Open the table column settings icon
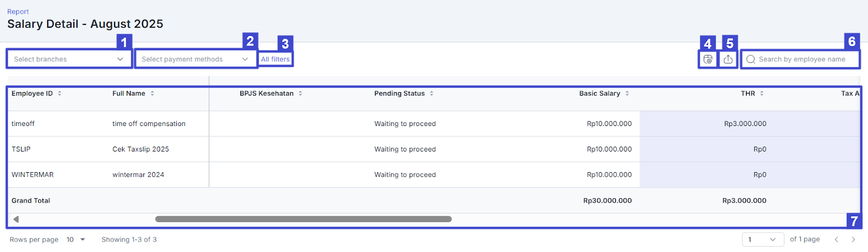 coord(708,59)
